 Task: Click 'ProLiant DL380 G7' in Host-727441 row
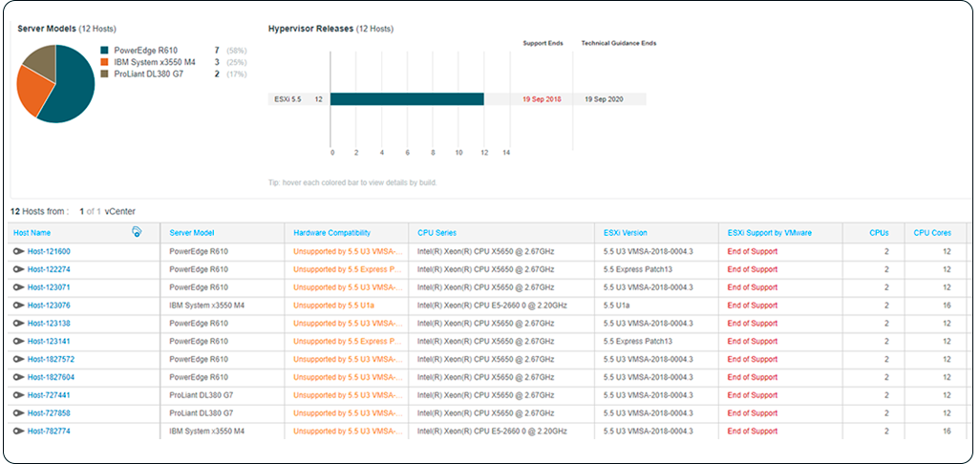202,395
